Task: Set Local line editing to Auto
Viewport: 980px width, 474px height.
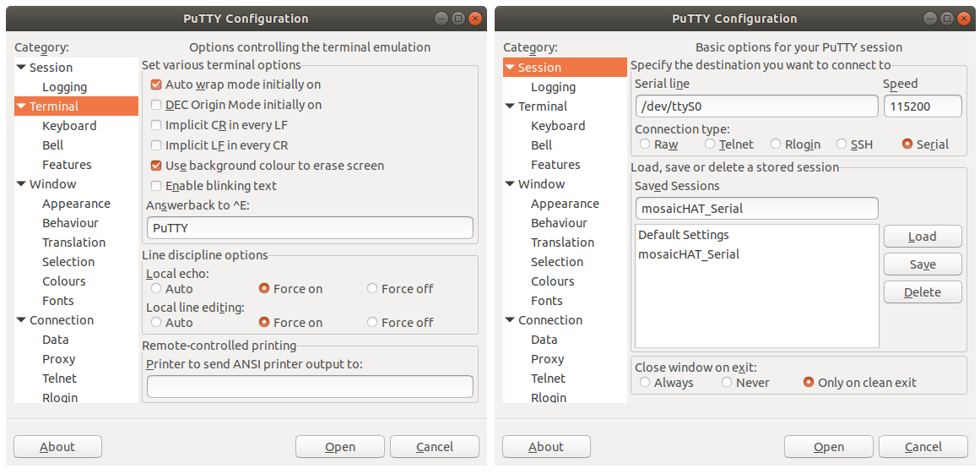Action: pyautogui.click(x=155, y=322)
